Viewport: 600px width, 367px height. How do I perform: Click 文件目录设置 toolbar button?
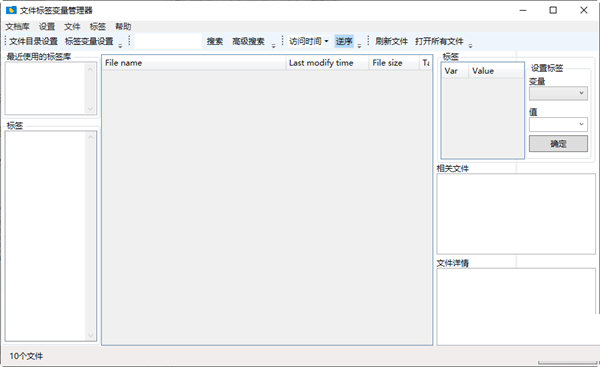pos(33,41)
